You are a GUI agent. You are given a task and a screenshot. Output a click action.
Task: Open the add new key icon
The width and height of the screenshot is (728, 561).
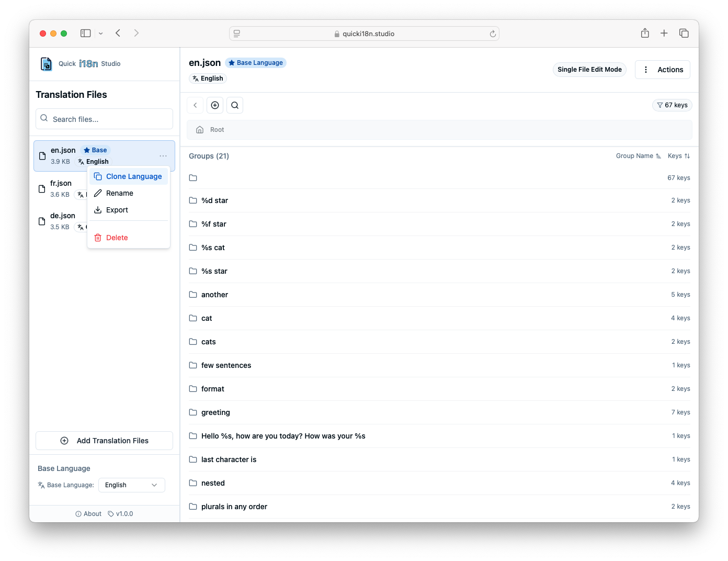point(214,105)
